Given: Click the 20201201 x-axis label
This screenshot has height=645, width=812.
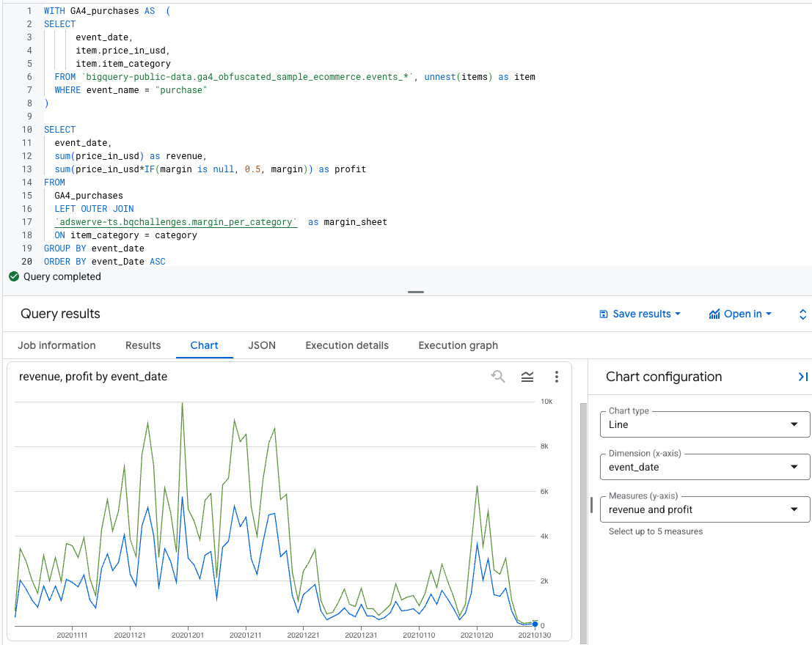Looking at the screenshot, I should 188,635.
